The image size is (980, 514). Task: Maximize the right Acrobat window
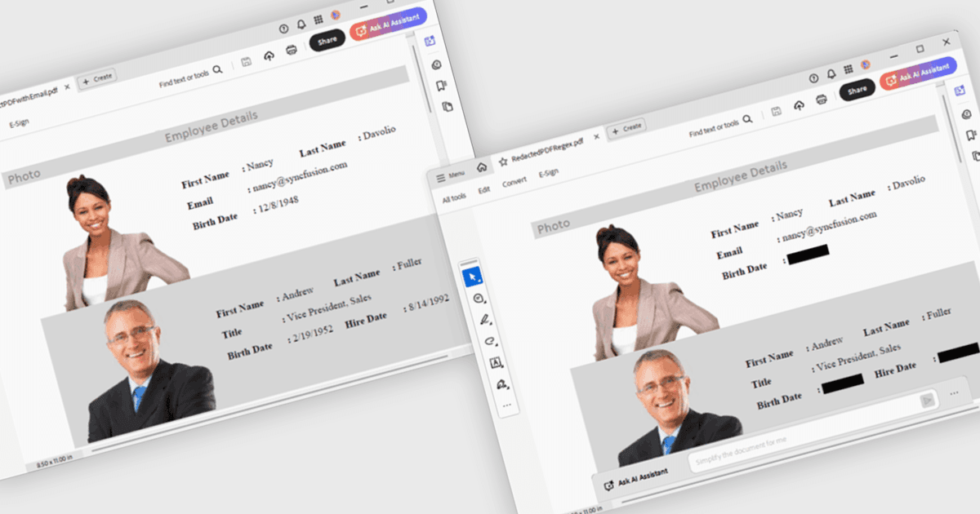[920, 49]
